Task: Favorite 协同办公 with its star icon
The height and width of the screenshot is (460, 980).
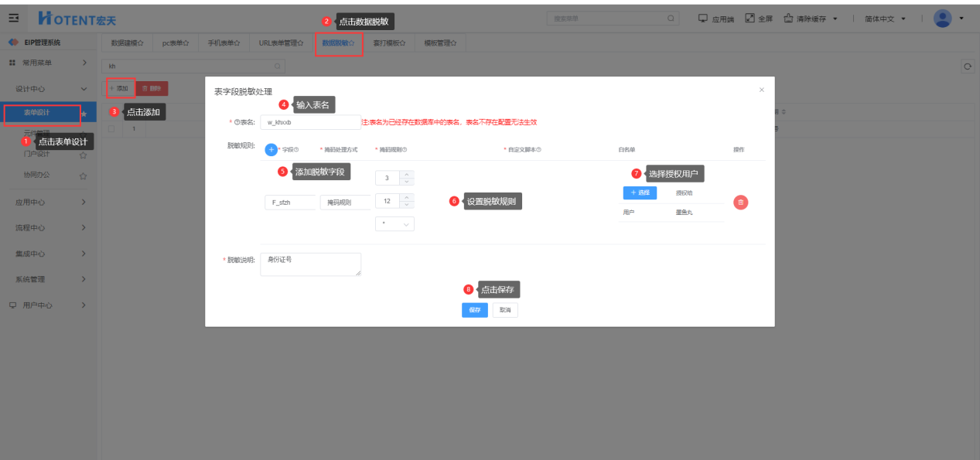Action: [83, 175]
